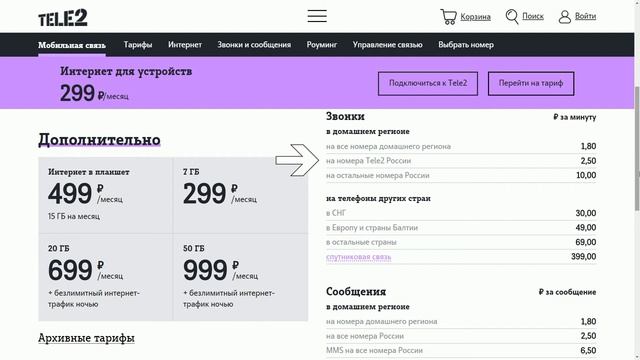
Task: Open the Роуминг menu item
Action: (322, 45)
